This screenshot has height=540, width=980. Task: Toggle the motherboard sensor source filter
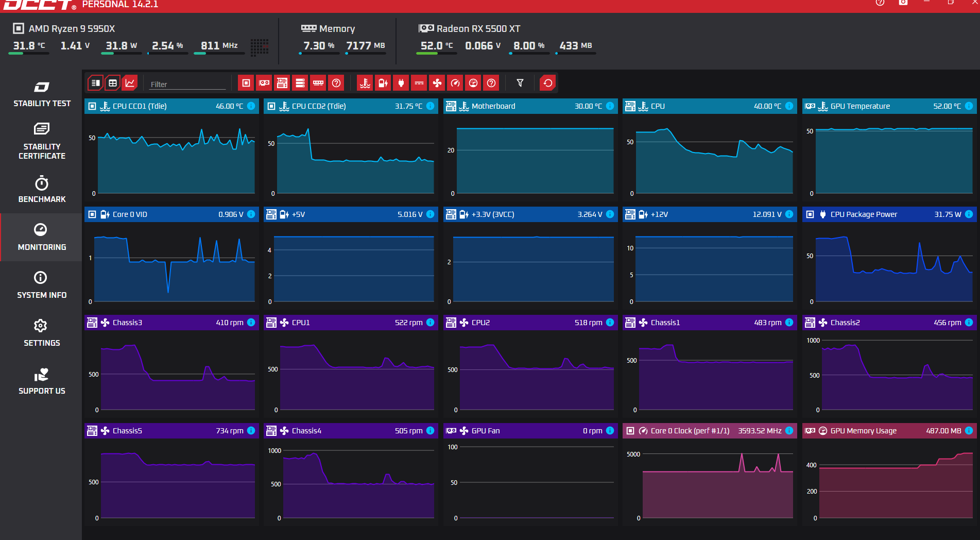282,83
